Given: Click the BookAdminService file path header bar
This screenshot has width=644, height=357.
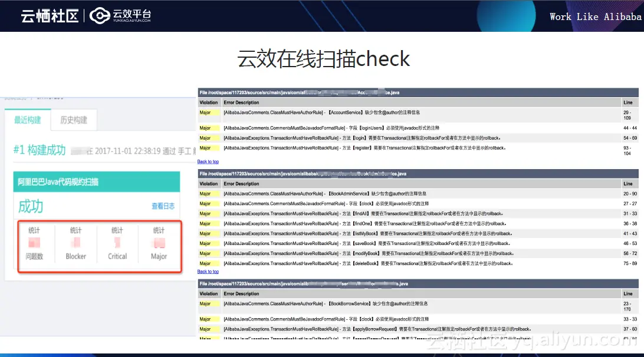Looking at the screenshot, I should coord(418,174).
